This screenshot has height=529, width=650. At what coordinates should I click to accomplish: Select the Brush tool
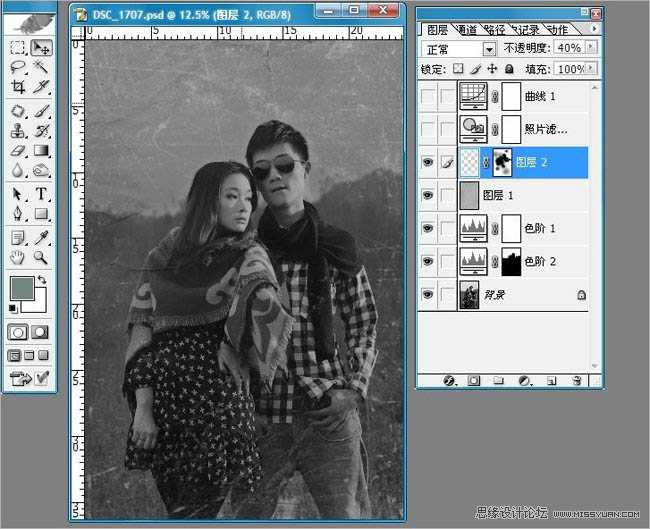click(41, 111)
